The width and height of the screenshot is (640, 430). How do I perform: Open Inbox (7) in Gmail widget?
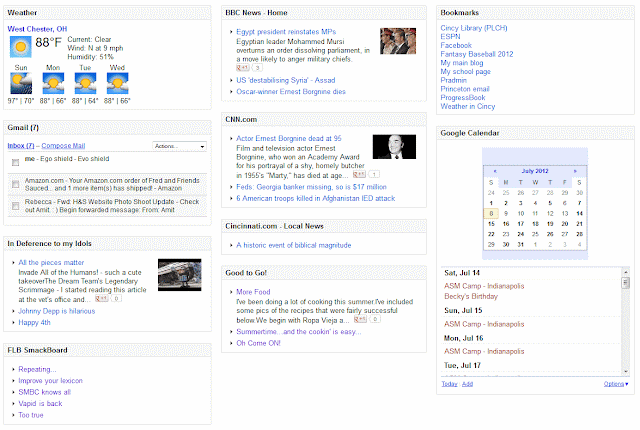click(x=21, y=146)
